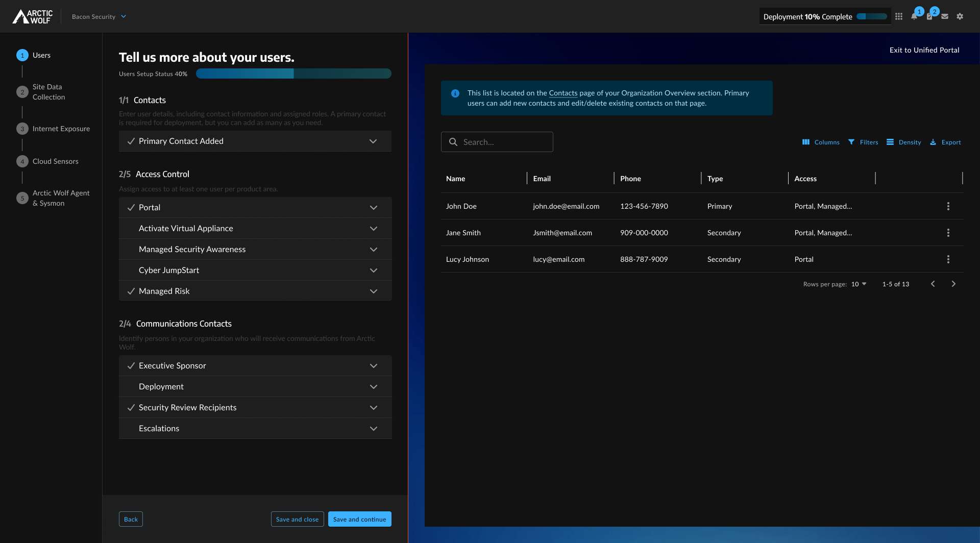980x543 pixels.
Task: Open settings gear icon
Action: coord(960,16)
